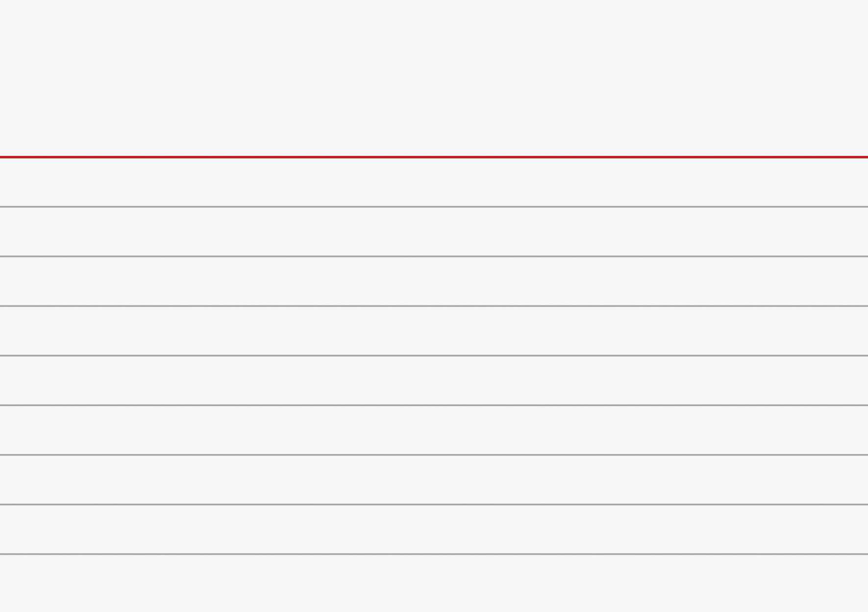Viewport: 868px width, 612px height.
Task: Click the last gray line at the bottom
Action: (x=434, y=554)
